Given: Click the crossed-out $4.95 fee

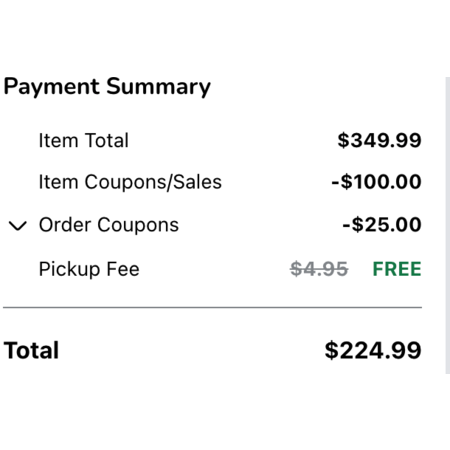Looking at the screenshot, I should pos(319,269).
